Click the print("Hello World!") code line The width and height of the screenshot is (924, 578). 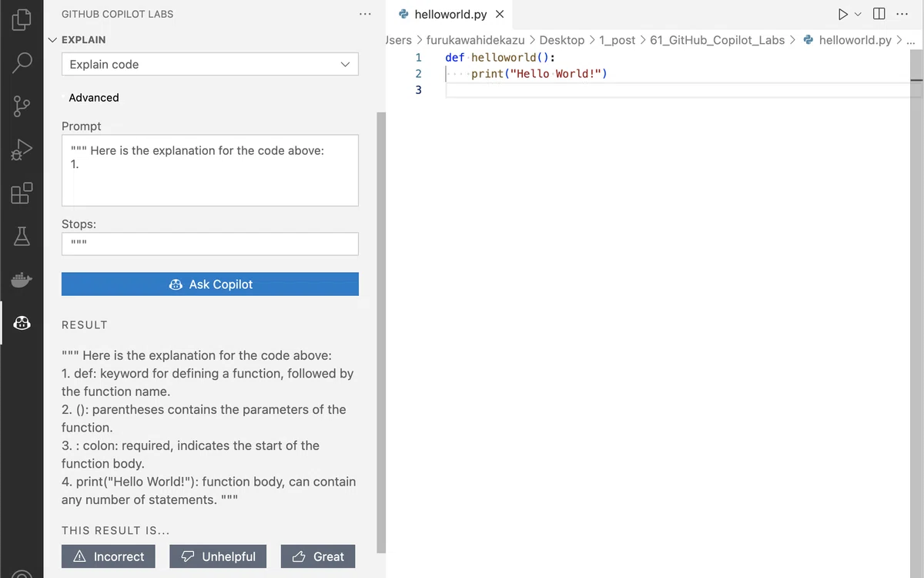[539, 73]
